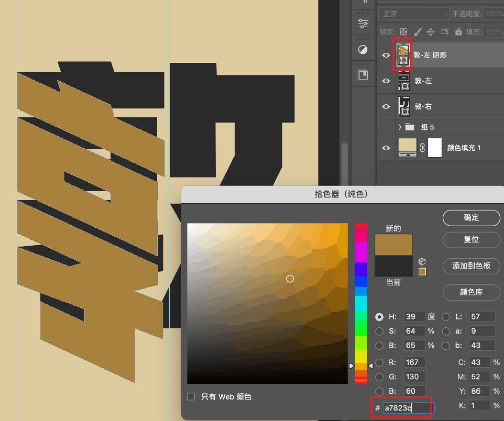504x421 pixels.
Task: Select the Lab b radio button (43)
Action: point(446,346)
